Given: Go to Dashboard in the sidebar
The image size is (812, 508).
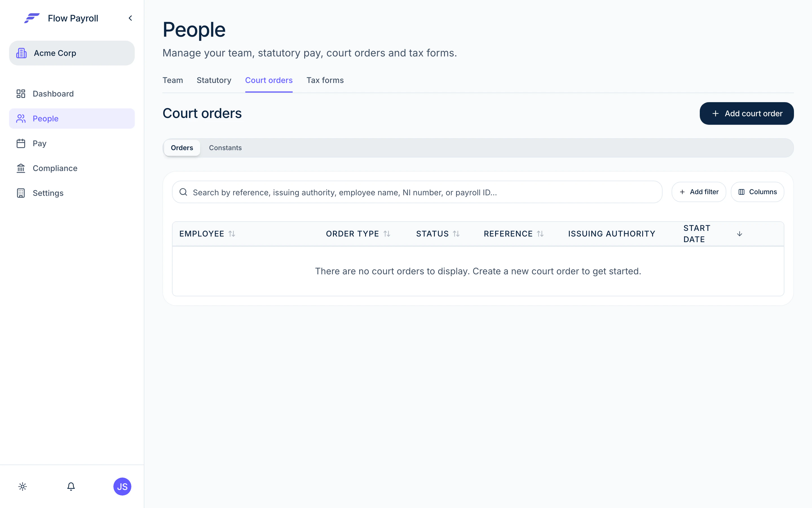Looking at the screenshot, I should (x=72, y=94).
